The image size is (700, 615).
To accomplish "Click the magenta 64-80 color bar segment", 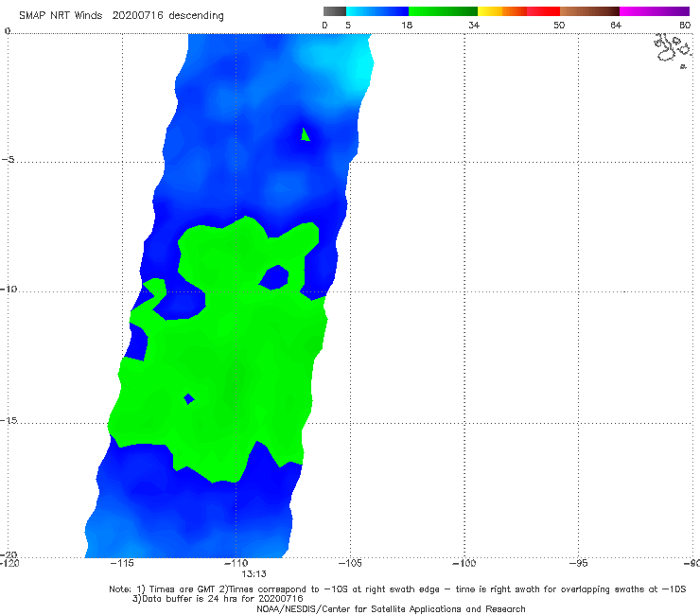I will pos(655,11).
